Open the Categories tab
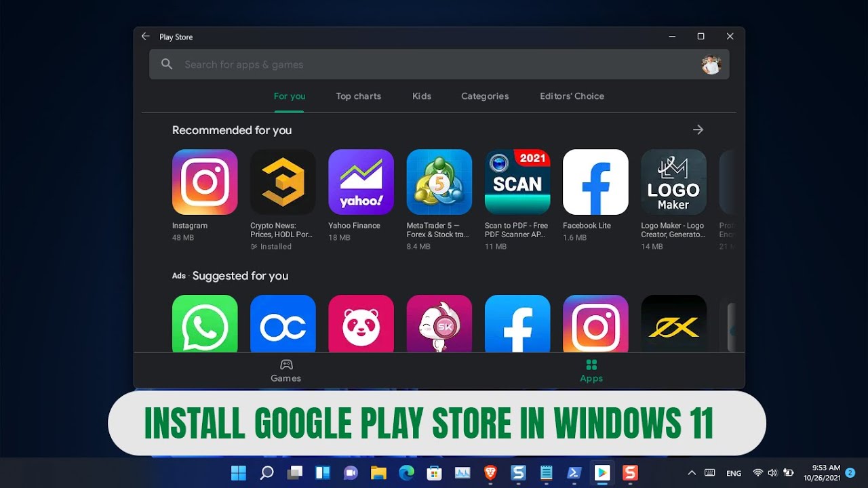This screenshot has height=488, width=868. click(x=485, y=96)
